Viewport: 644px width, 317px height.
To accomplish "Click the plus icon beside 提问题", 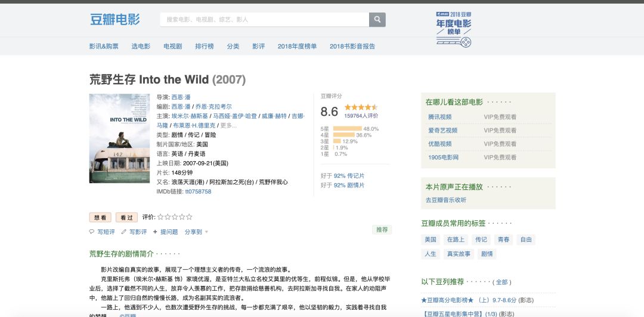I will pyautogui.click(x=155, y=232).
